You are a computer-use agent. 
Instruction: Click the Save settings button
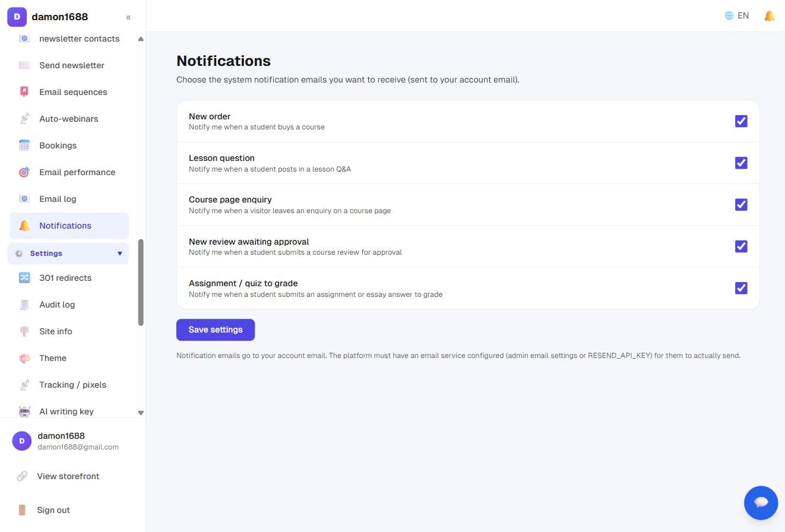click(216, 330)
